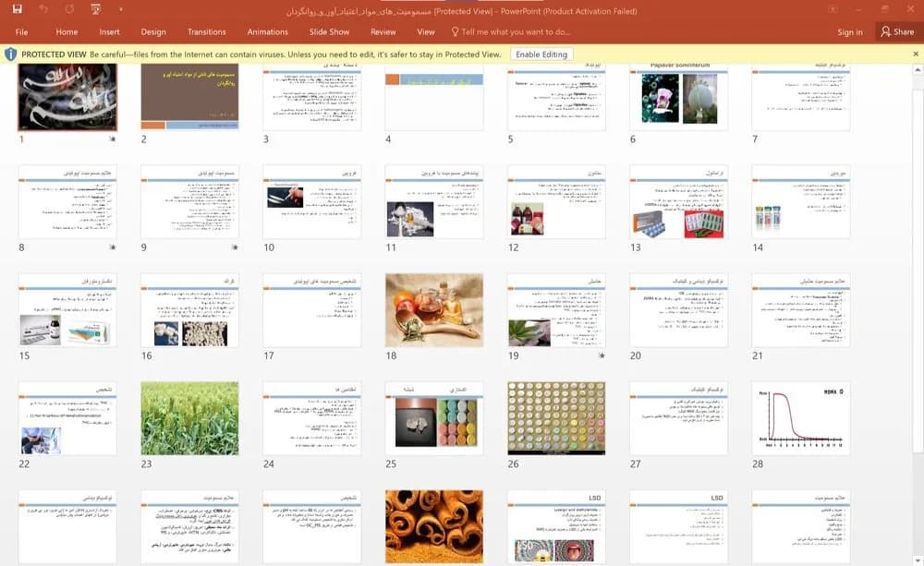Click the Protected View shield icon
Screen dimensions: 924x566
click(x=10, y=54)
